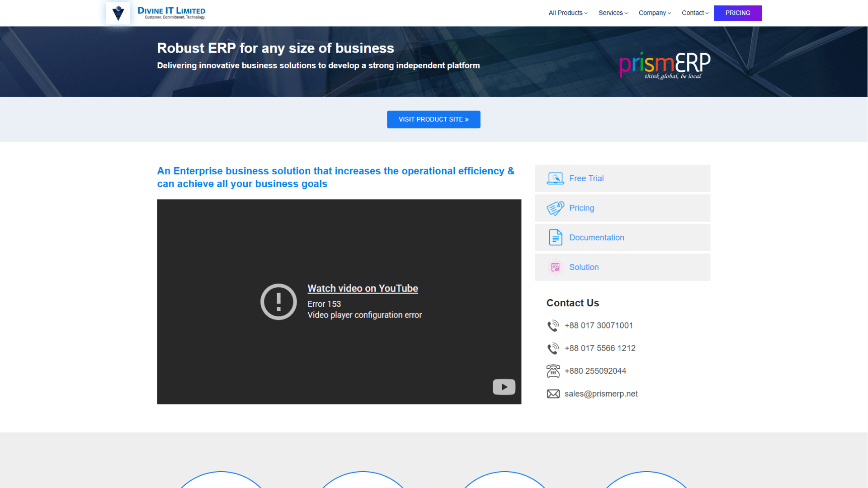Click the Divine IT Limited brand text
The image size is (868, 488).
pyautogui.click(x=171, y=13)
